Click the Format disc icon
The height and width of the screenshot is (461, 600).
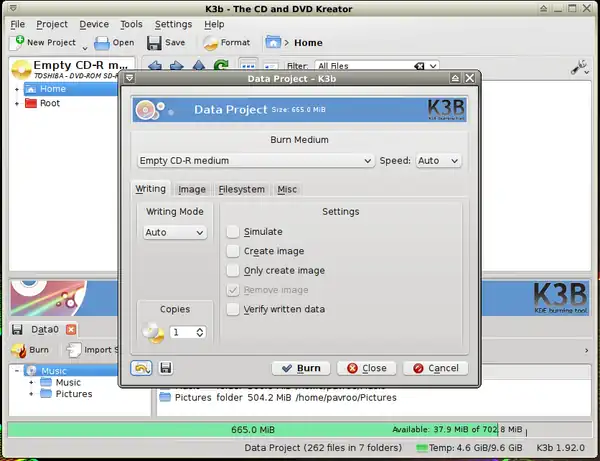coord(211,43)
